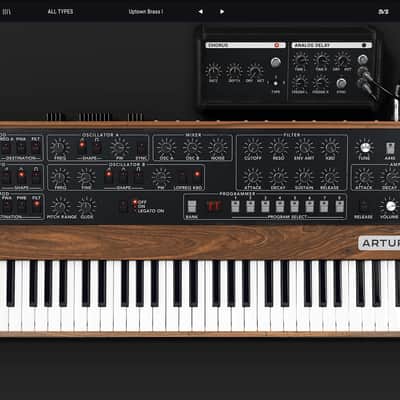Adjust the Chorus Depth knob
400x400 pixels.
coord(234,71)
